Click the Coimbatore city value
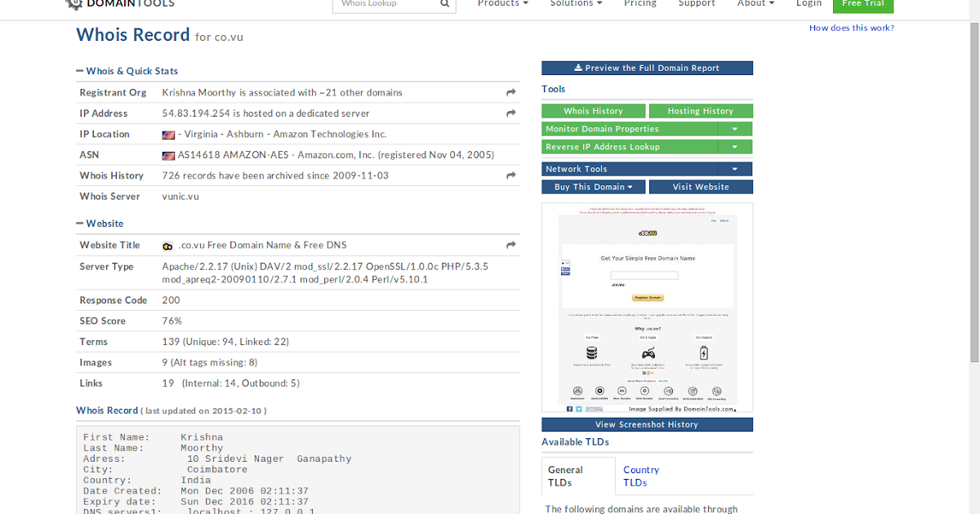980x514 pixels. [217, 470]
